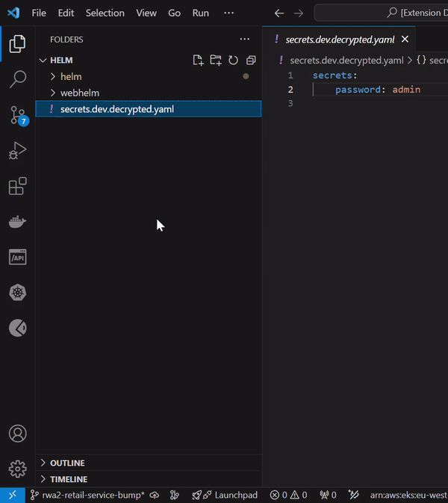Collapse all folders in explorer
This screenshot has height=503, width=448.
tap(251, 61)
